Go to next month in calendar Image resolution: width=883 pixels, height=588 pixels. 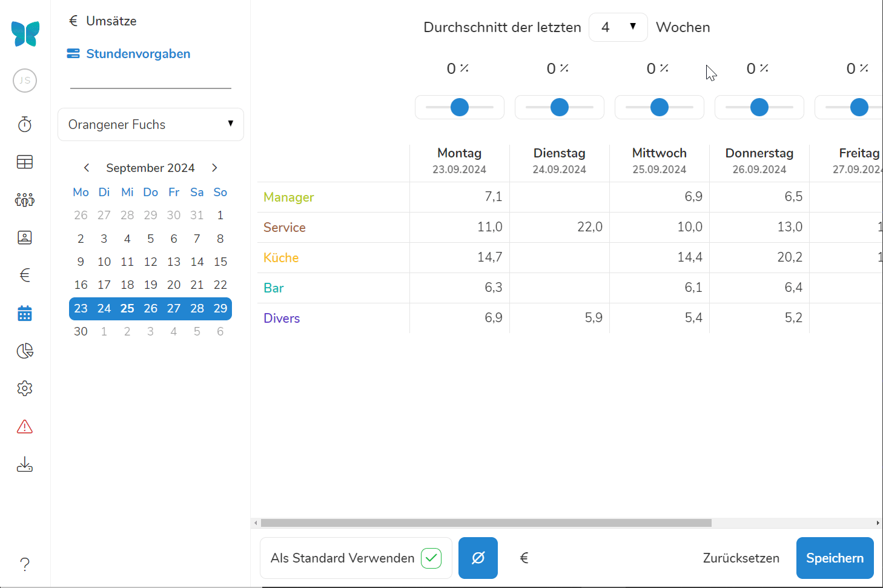tap(214, 168)
